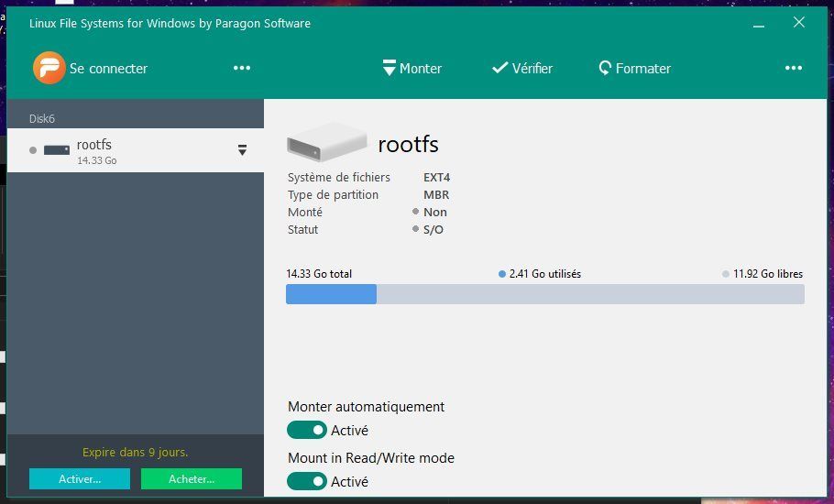Click the Expire dans 9 jours notice

pyautogui.click(x=135, y=453)
